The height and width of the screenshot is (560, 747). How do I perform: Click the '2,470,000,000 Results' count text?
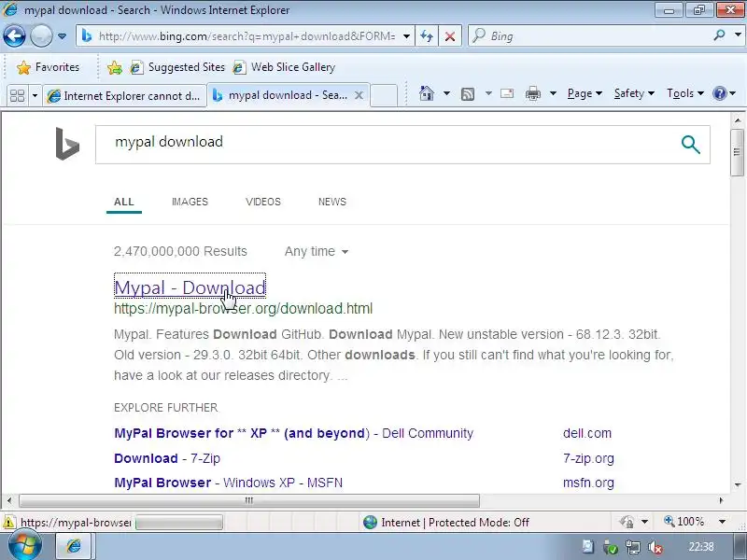point(180,251)
